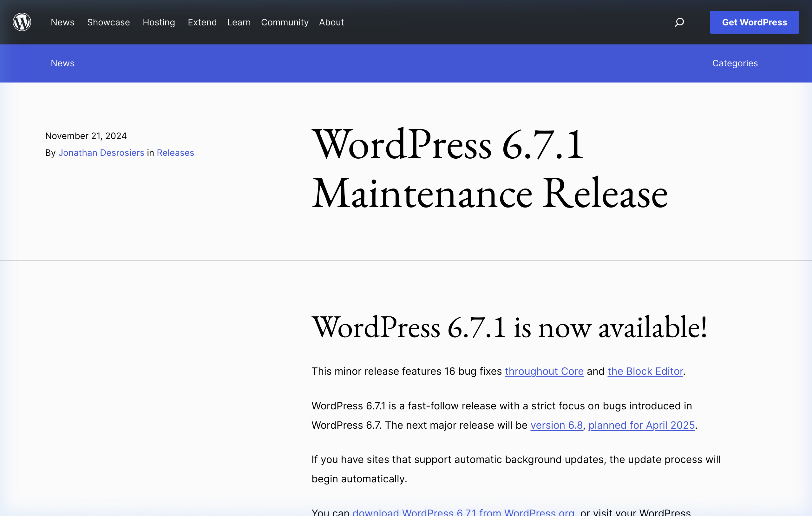Expand the Learn menu
812x516 pixels.
(x=239, y=22)
